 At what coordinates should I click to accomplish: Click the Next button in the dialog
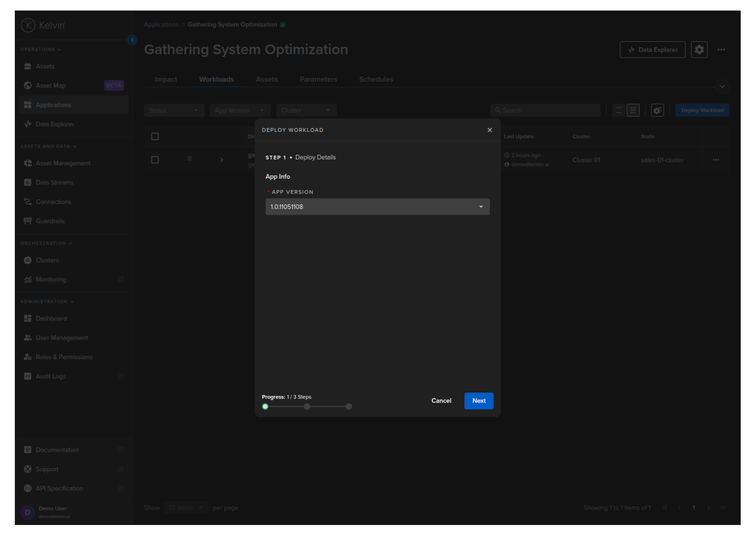click(478, 401)
